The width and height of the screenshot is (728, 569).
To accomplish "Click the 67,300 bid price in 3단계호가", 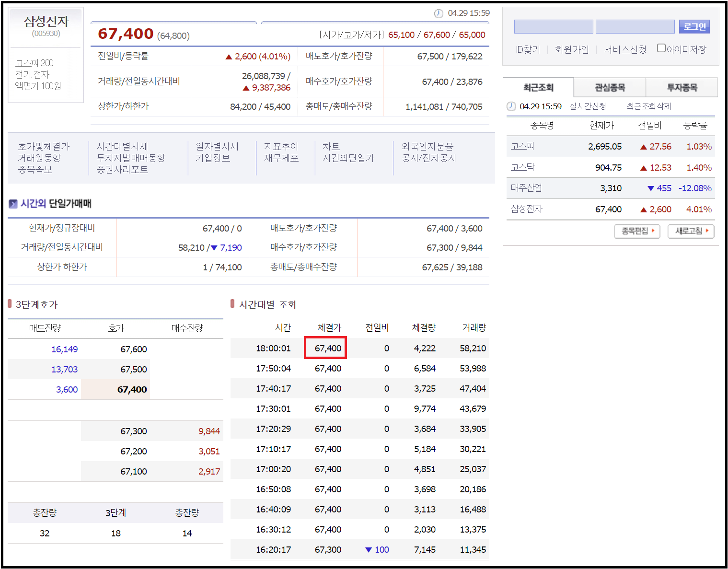I will pyautogui.click(x=133, y=431).
